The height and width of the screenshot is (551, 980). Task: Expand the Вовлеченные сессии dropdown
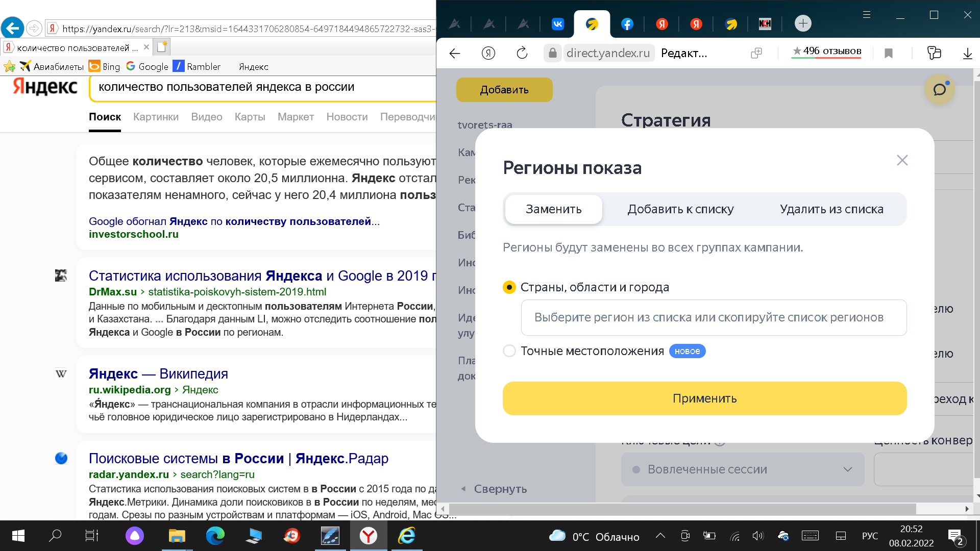743,469
